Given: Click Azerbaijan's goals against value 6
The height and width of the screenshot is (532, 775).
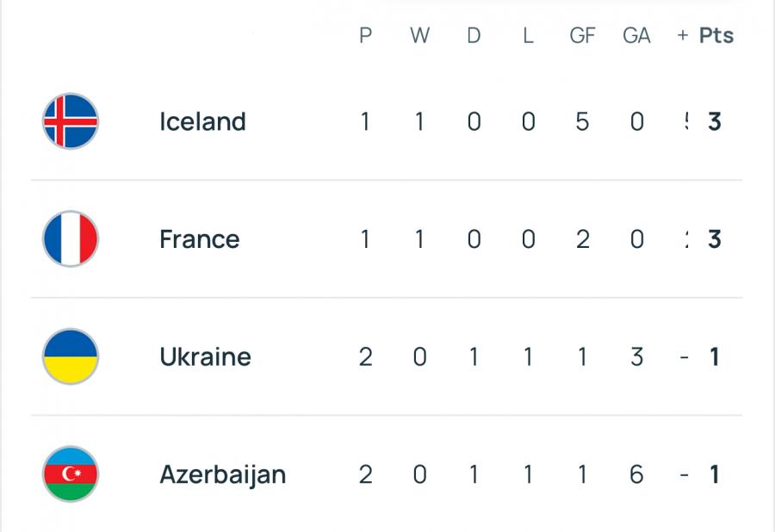Looking at the screenshot, I should point(636,474).
